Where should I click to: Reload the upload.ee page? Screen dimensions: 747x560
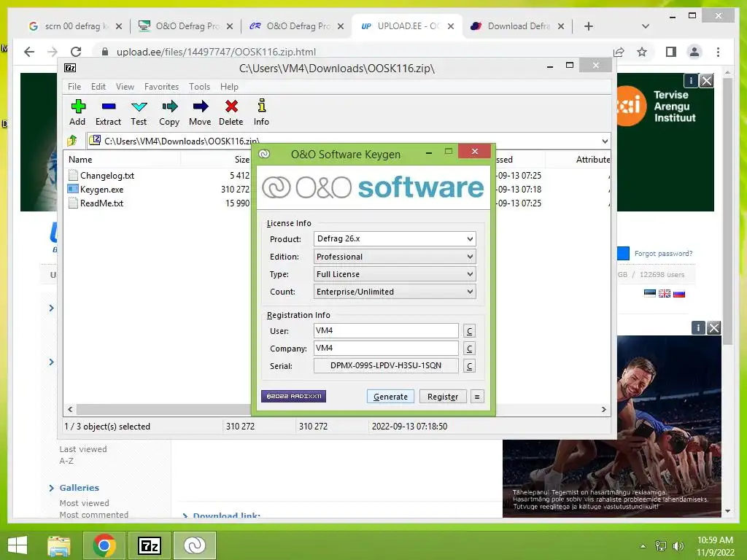coord(76,52)
